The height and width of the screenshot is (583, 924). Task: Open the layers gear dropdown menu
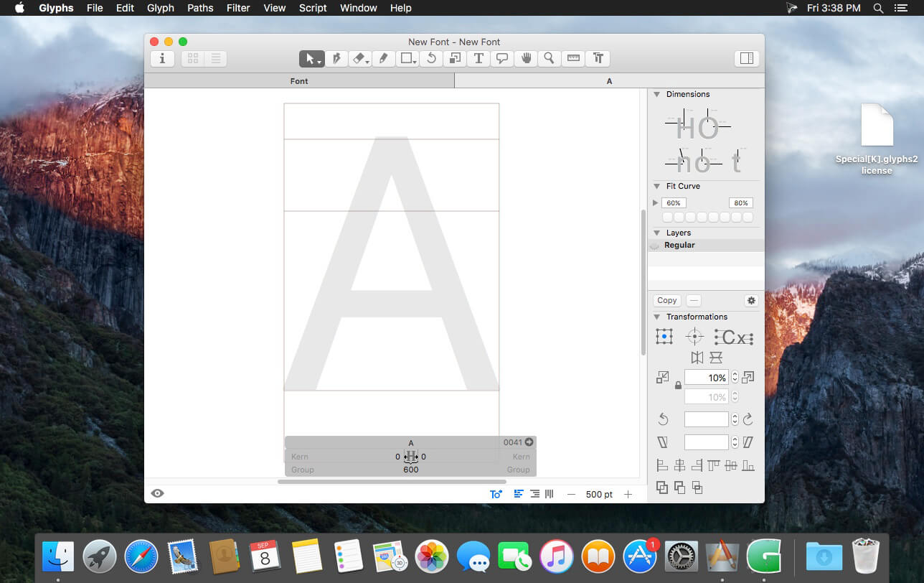tap(751, 301)
